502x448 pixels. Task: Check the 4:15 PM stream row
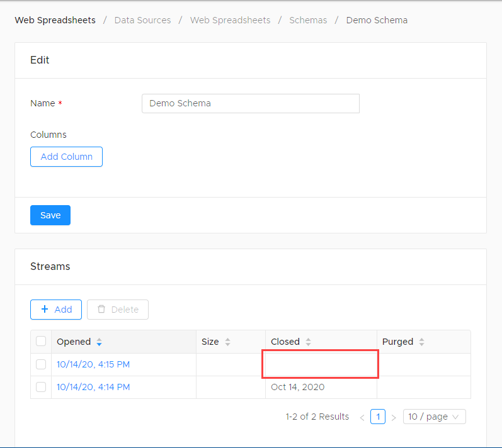(41, 364)
